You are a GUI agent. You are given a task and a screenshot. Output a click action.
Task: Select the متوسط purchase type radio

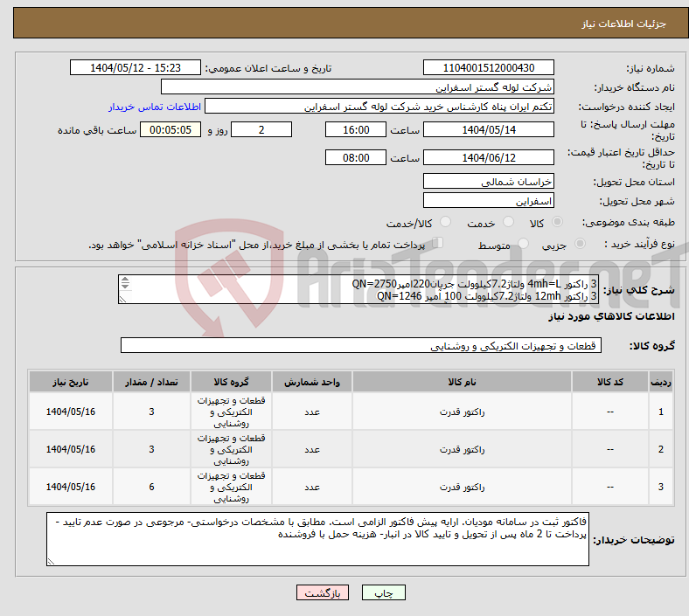[x=523, y=244]
